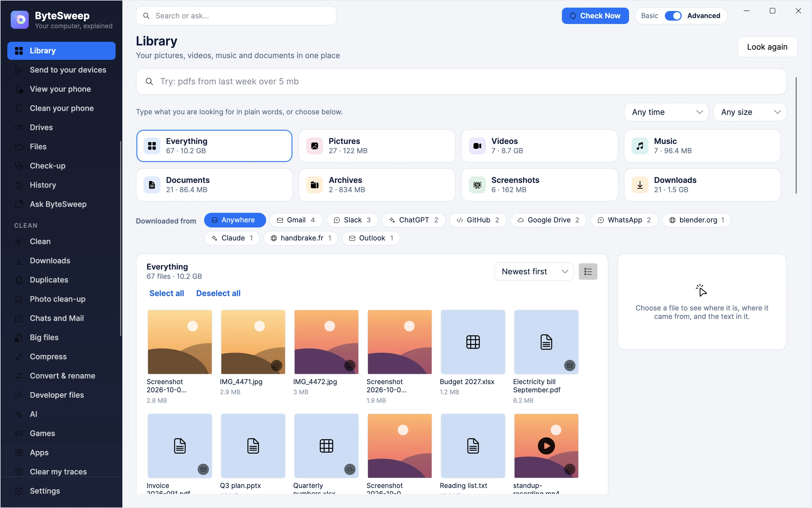Image resolution: width=812 pixels, height=508 pixels.
Task: Filter downloads by WhatsApp source
Action: click(624, 220)
